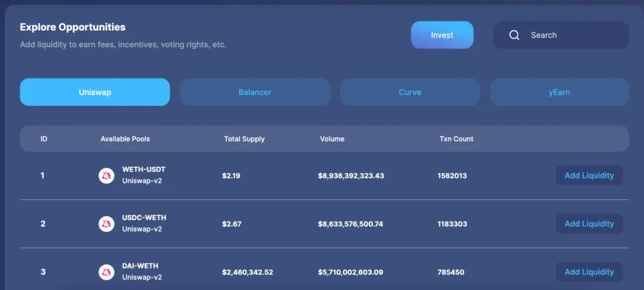Image resolution: width=644 pixels, height=290 pixels.
Task: Open the Invest button
Action: 442,35
